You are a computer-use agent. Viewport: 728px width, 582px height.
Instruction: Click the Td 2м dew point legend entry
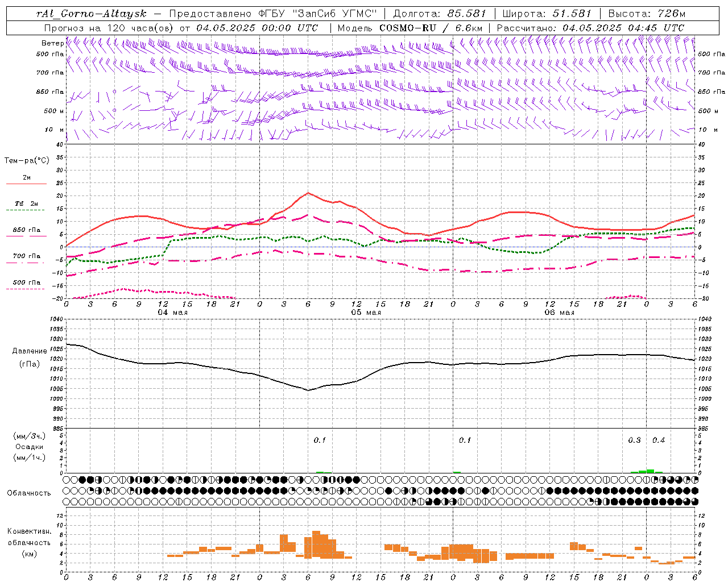point(27,203)
